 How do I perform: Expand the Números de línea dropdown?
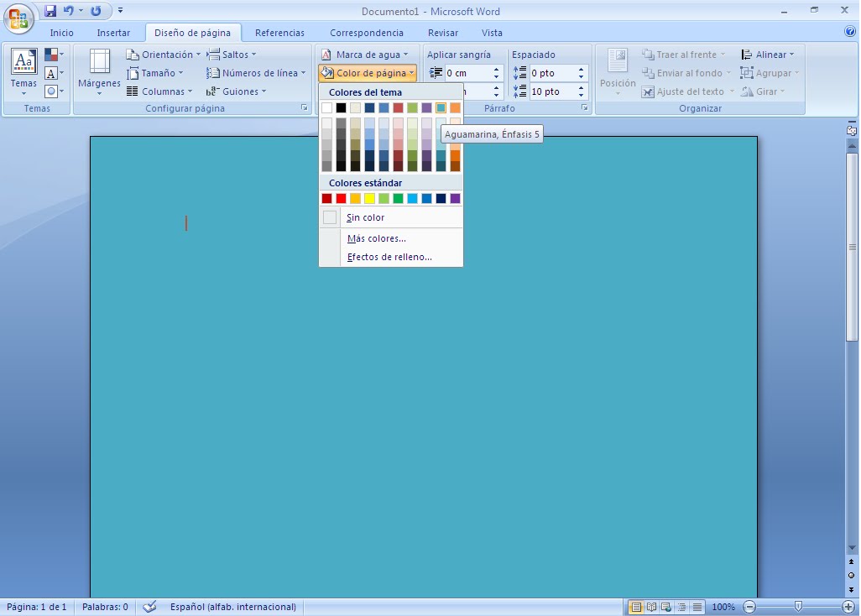coord(303,72)
